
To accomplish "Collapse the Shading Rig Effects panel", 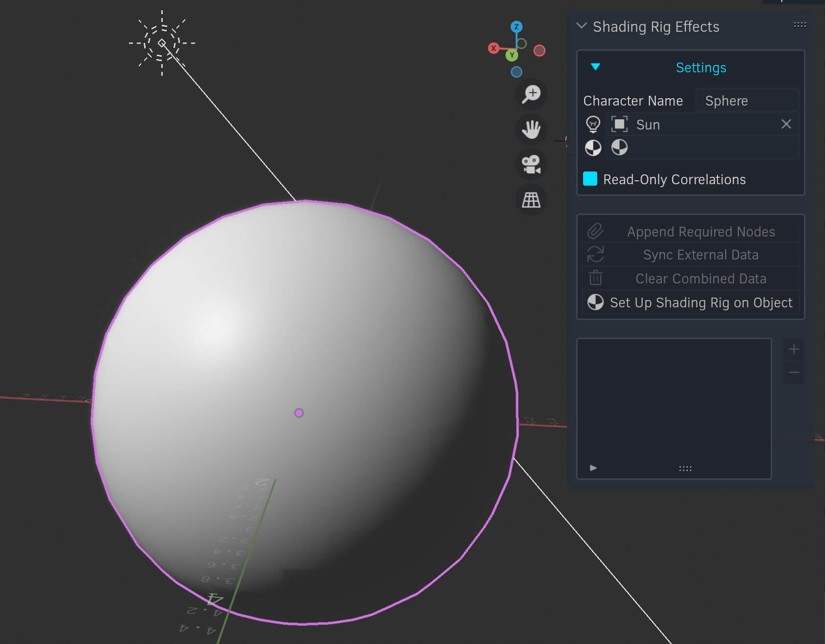I will point(581,25).
